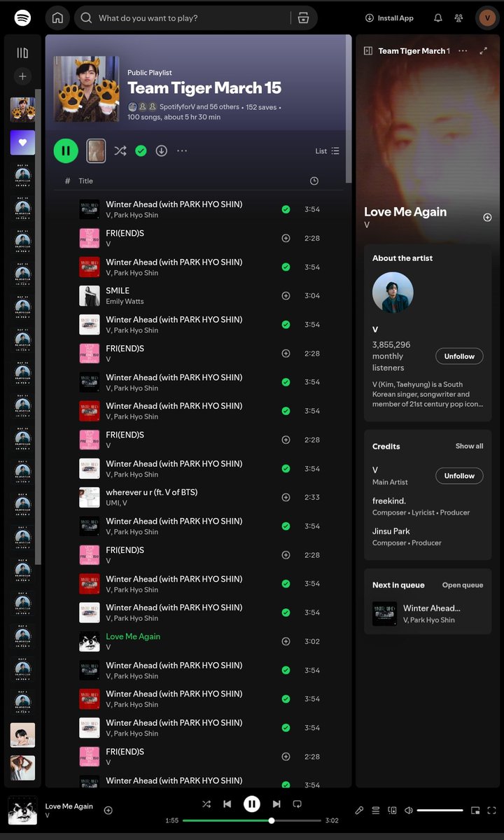This screenshot has width=504, height=840.
Task: Create new playlist with plus icon
Action: pos(22,76)
